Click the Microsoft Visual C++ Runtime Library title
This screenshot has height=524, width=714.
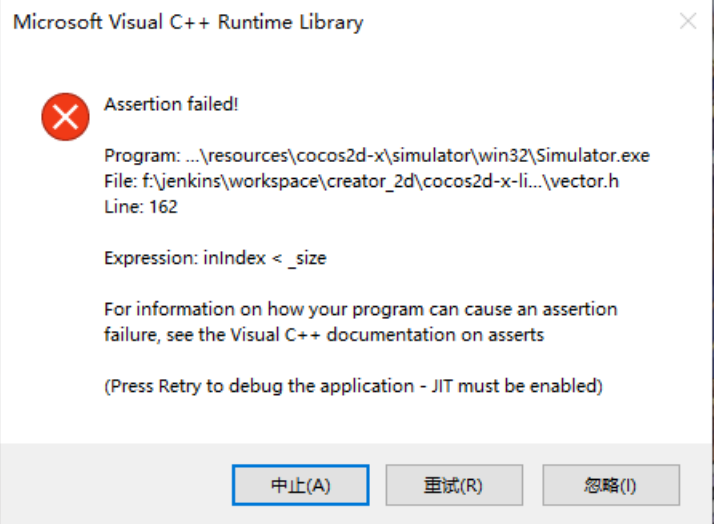click(188, 22)
